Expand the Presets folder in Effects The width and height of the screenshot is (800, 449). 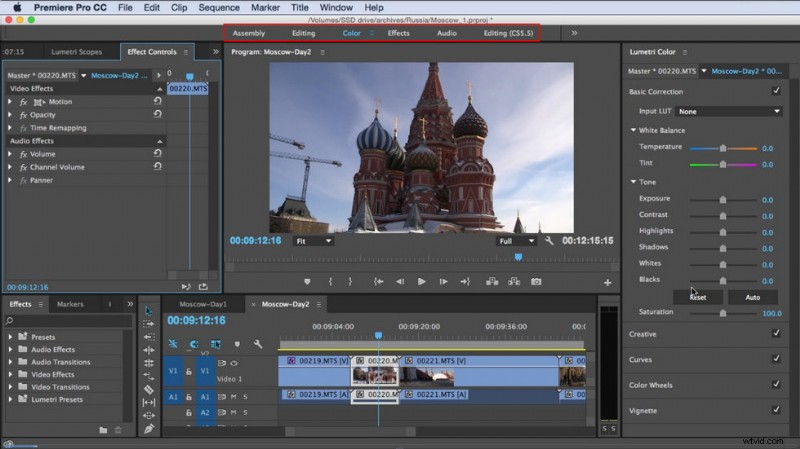click(x=10, y=337)
